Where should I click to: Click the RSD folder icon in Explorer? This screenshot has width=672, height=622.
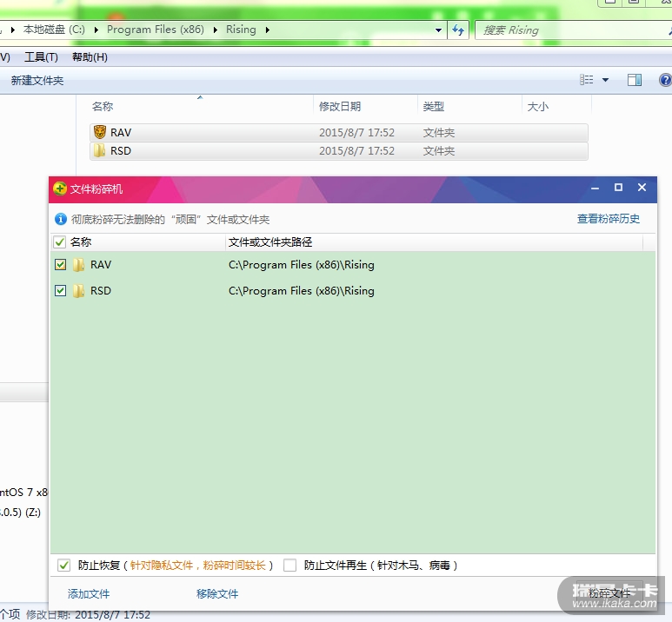(99, 150)
